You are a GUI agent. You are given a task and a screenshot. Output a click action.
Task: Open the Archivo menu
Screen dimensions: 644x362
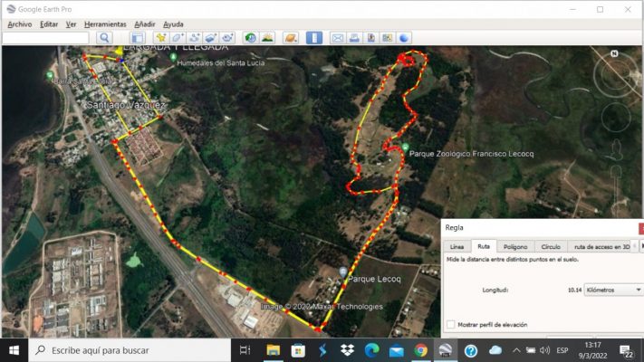(x=20, y=24)
